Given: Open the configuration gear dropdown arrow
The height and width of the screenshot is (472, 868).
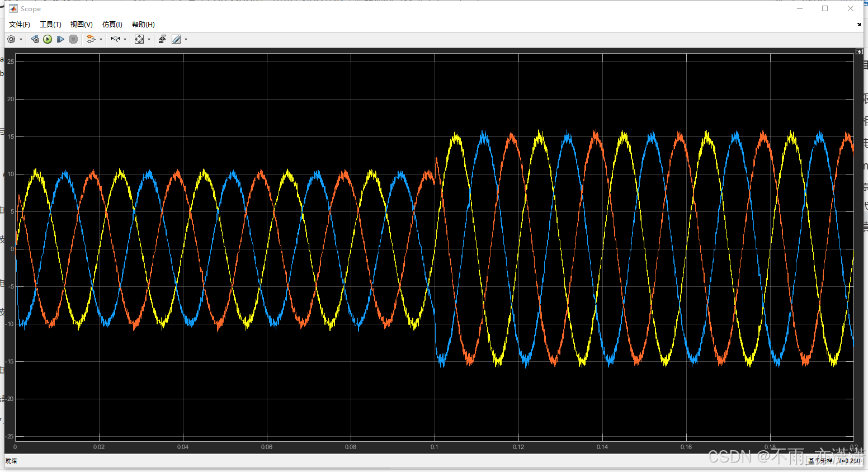Looking at the screenshot, I should [x=21, y=39].
